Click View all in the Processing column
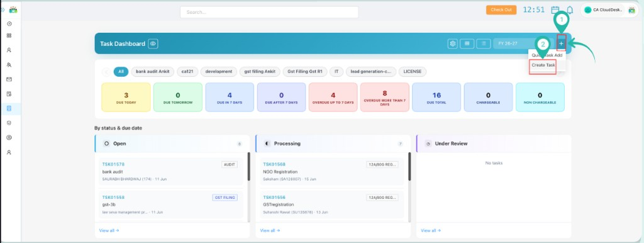Image resolution: width=644 pixels, height=243 pixels. [270, 230]
